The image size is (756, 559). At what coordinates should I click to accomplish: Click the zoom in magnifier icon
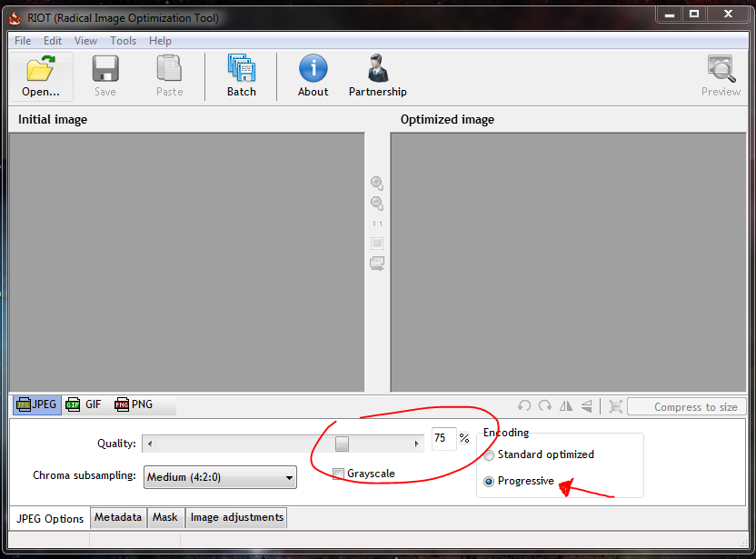(377, 184)
